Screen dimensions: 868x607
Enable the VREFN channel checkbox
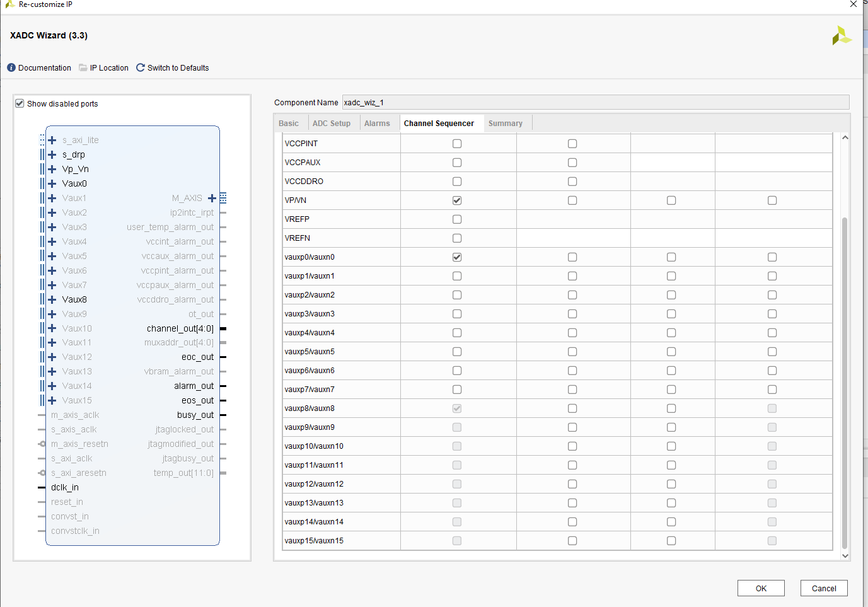(457, 238)
